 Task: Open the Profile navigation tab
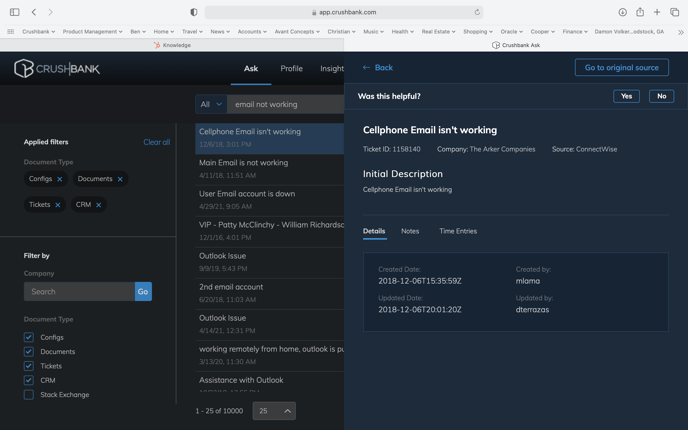pyautogui.click(x=291, y=68)
